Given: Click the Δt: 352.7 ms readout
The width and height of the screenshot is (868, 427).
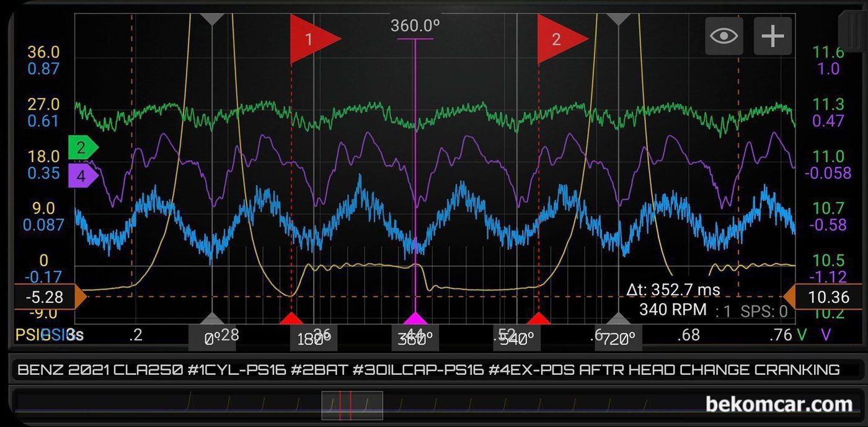Looking at the screenshot, I should (673, 290).
